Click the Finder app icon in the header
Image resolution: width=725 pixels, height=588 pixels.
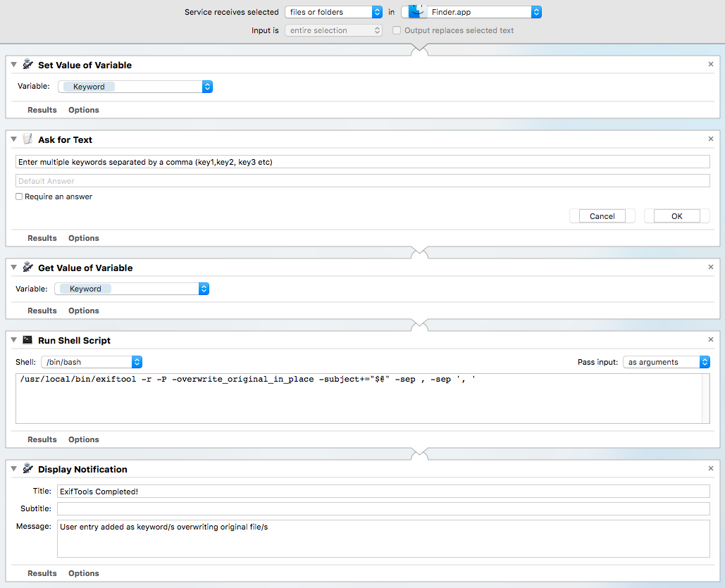coord(417,11)
